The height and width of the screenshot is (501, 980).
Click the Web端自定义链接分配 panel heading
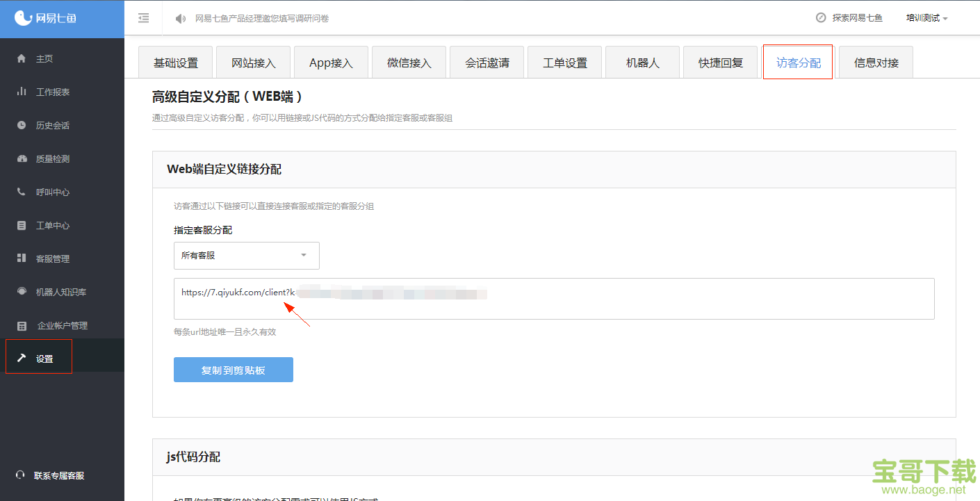[224, 170]
